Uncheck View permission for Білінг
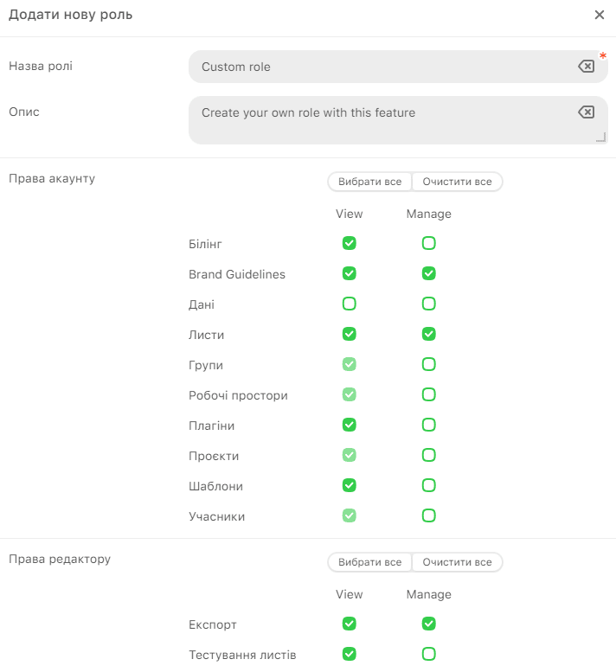This screenshot has width=616, height=672. [350, 244]
